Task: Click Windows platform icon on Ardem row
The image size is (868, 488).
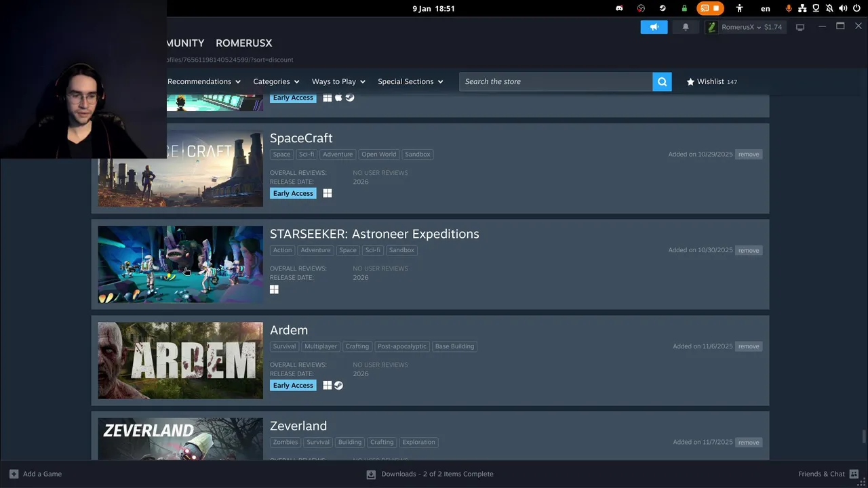Action: 328,385
